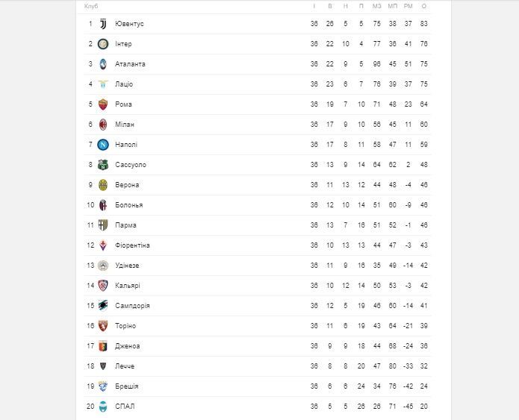Screen dimensions: 519x420
Task: Open the Болонья team link
Action: [x=128, y=205]
